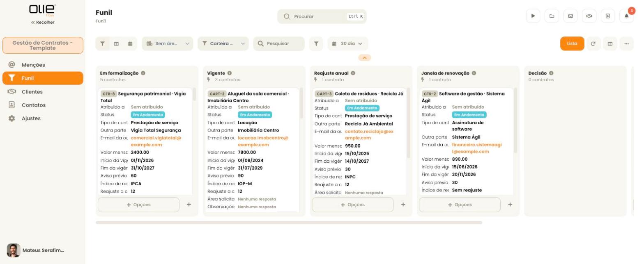Refresh the funnel with the reload icon
The width and height of the screenshot is (644, 264).
pyautogui.click(x=593, y=43)
